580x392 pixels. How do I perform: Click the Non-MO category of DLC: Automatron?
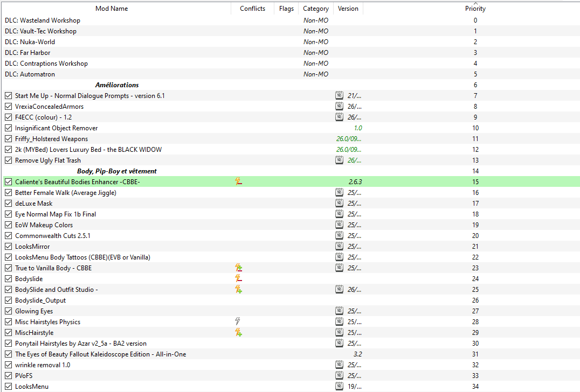tap(316, 74)
